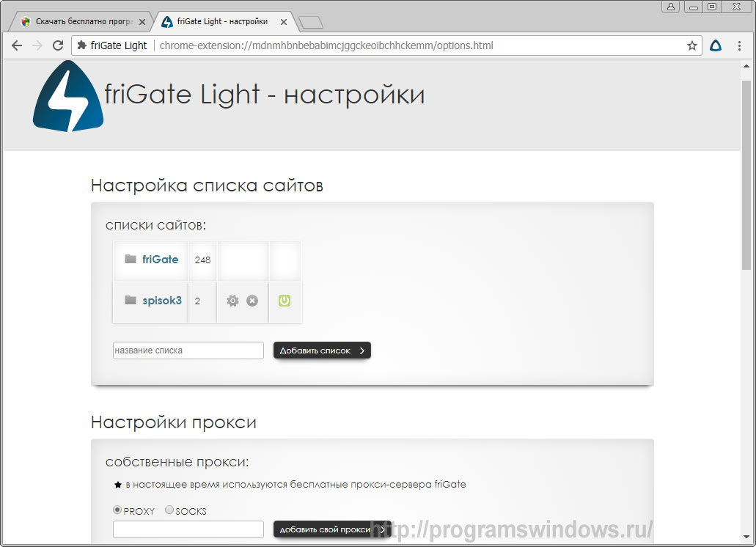Switch to the 'friGate Light - настройки' tab

222,22
